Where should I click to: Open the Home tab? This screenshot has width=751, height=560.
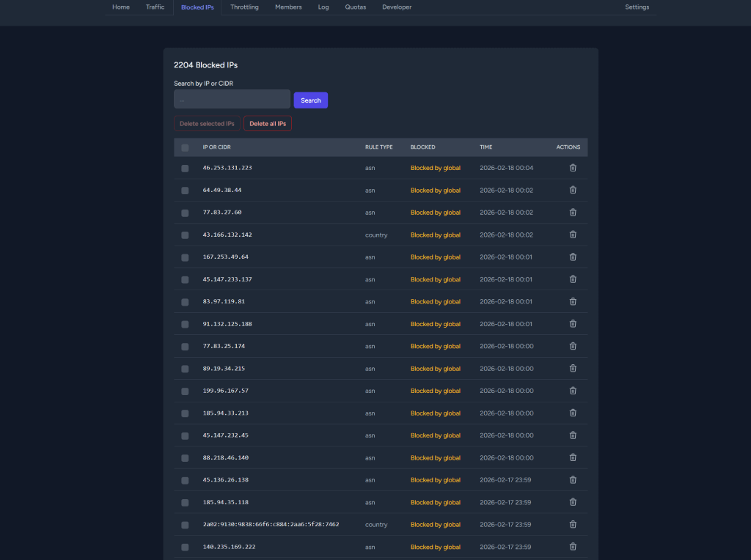click(121, 7)
